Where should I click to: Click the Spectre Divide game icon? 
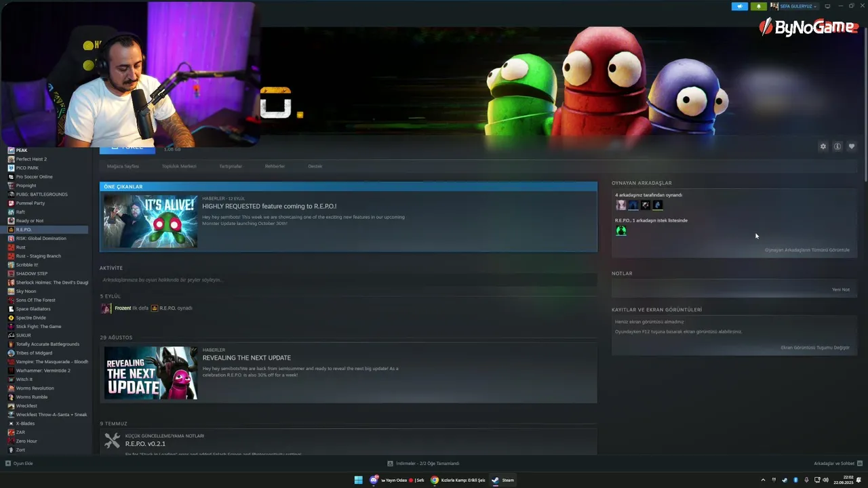click(x=11, y=318)
